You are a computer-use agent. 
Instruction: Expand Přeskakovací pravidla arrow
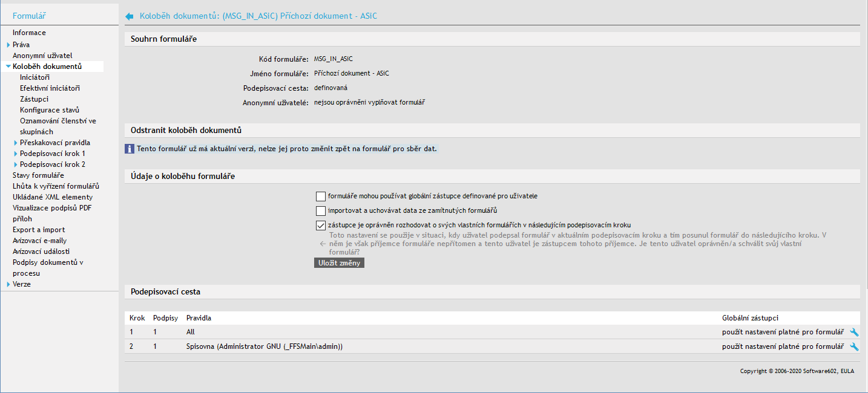pyautogui.click(x=16, y=143)
